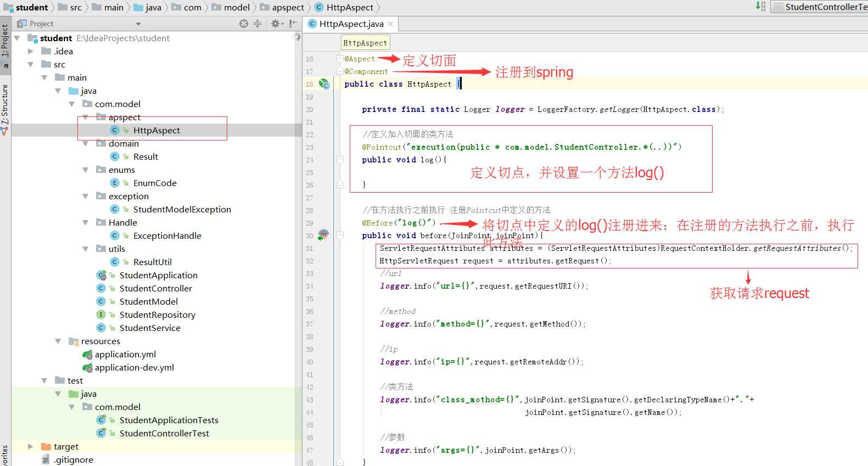Collapse the src folder
The height and width of the screenshot is (466, 868).
pos(31,64)
